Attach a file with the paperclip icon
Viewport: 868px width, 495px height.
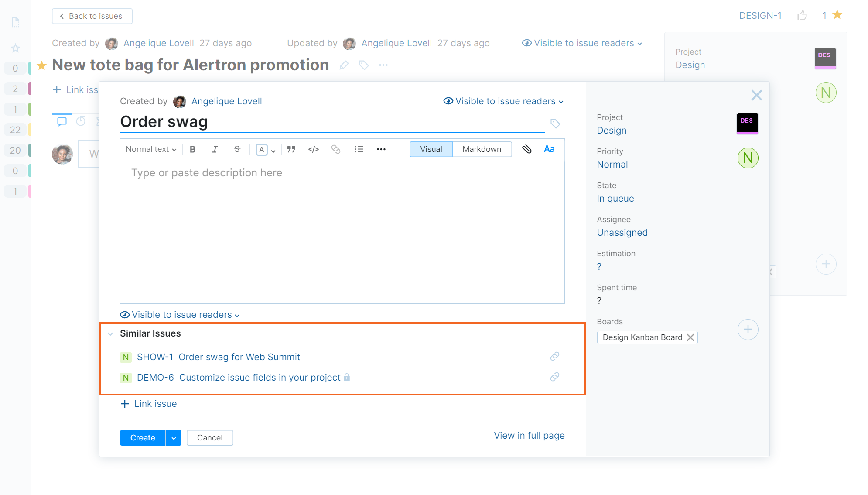(x=527, y=149)
